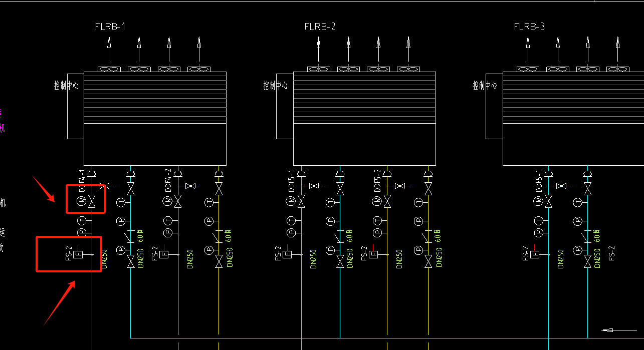Select the F flow switch box on DDF4-2 pipe

click(x=163, y=254)
